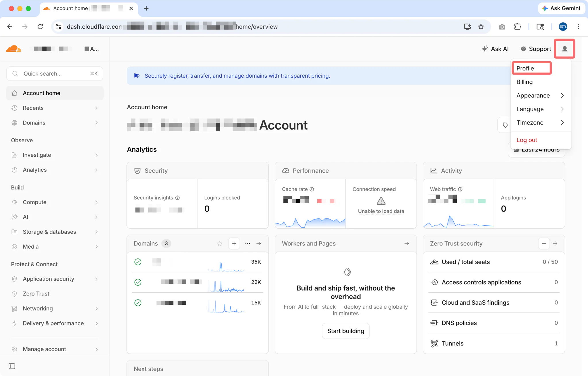Expand Delivery & performance section
Viewport: 588px width, 376px height.
click(x=55, y=323)
